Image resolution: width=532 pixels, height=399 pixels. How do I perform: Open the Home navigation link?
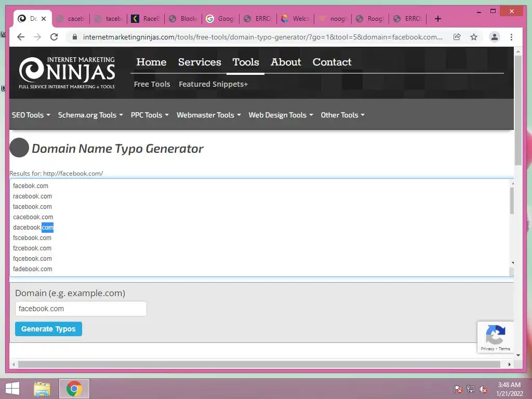pyautogui.click(x=151, y=62)
